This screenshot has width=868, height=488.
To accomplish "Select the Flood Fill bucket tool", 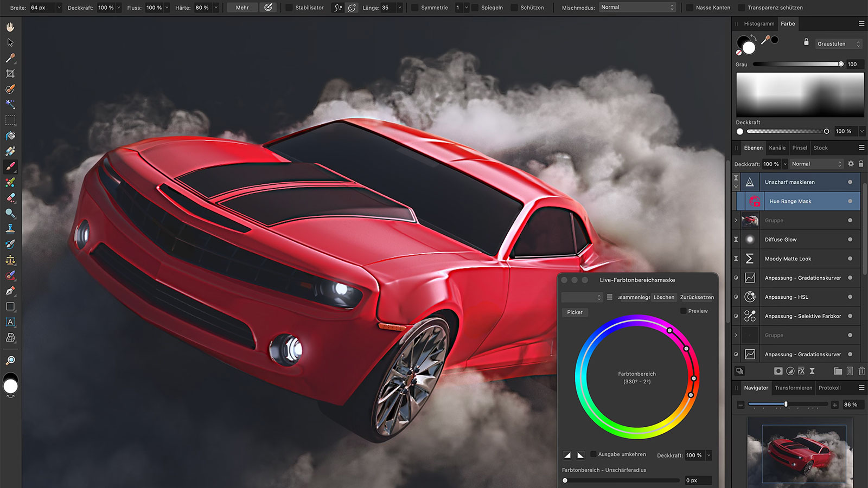I will pyautogui.click(x=10, y=136).
